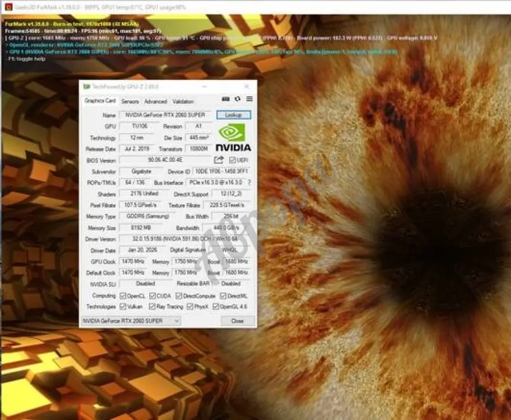
Task: Open the GPU selection dropdown at bottom
Action: (x=131, y=321)
